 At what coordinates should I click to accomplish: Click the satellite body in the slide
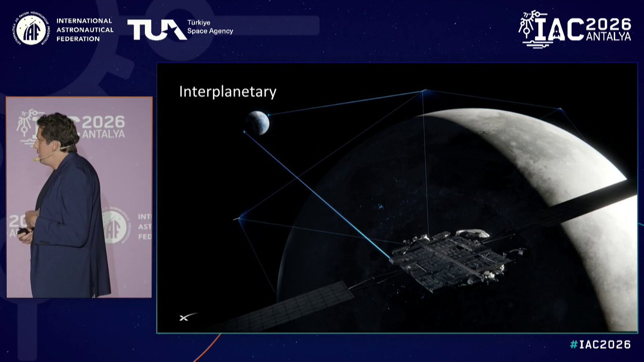(x=453, y=260)
